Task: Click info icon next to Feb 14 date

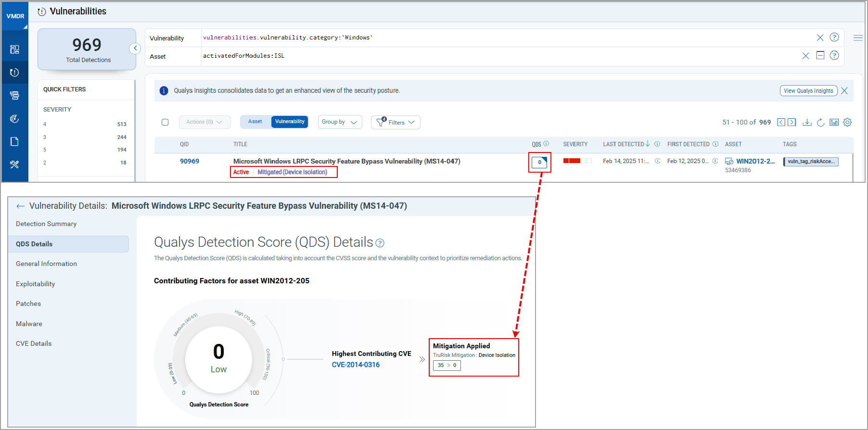Action: point(657,161)
